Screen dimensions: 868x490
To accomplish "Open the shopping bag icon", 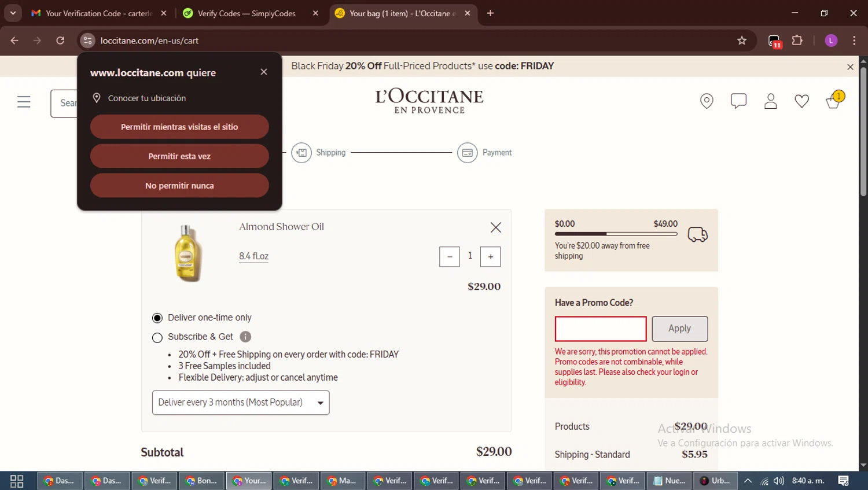I will tap(834, 100).
